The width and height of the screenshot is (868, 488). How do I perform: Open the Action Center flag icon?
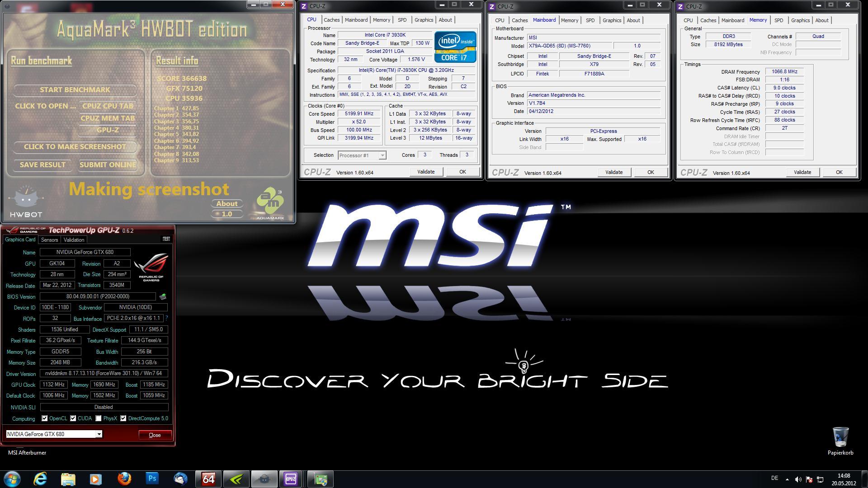[x=809, y=479]
